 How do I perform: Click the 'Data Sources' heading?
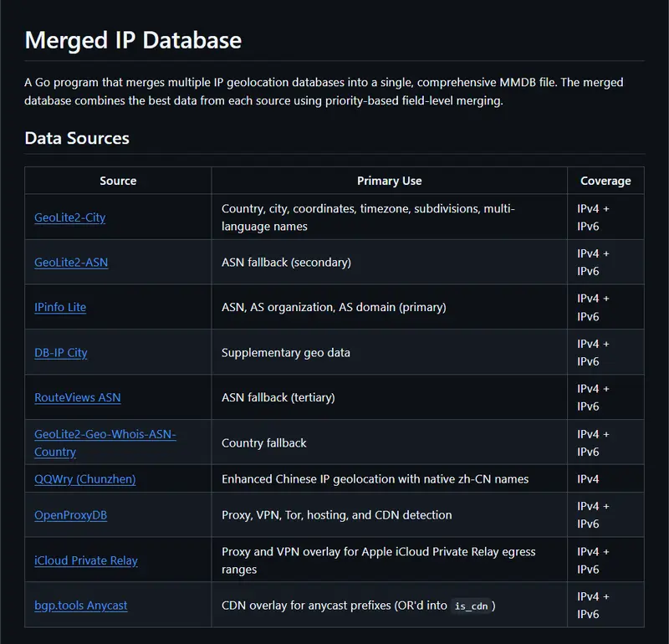(77, 138)
